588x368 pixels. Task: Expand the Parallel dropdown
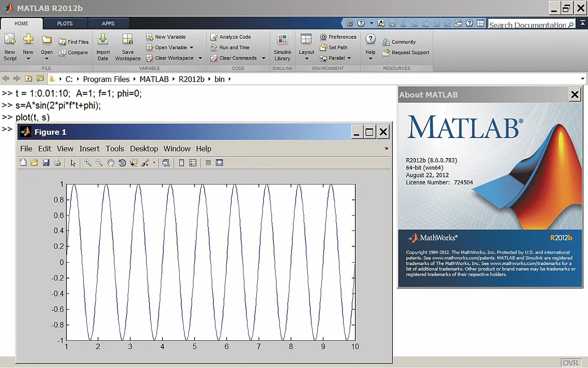[349, 58]
